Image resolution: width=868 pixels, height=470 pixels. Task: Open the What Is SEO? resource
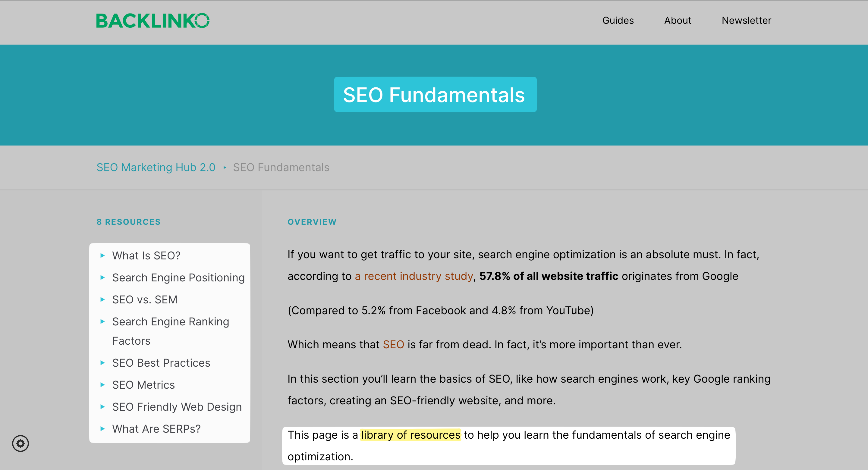146,256
